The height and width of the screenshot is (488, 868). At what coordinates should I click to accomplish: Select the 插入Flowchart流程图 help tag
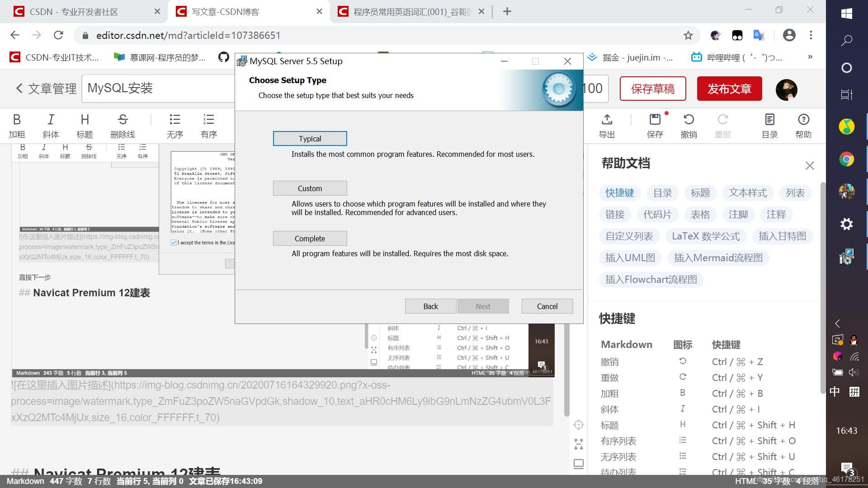click(x=651, y=280)
